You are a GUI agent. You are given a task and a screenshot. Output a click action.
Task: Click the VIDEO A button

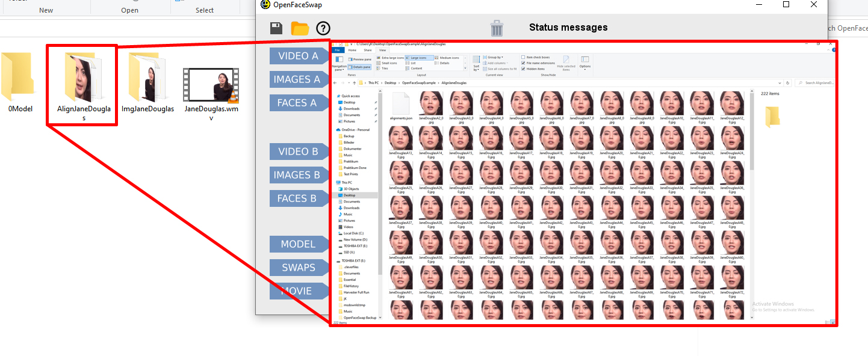coord(298,56)
